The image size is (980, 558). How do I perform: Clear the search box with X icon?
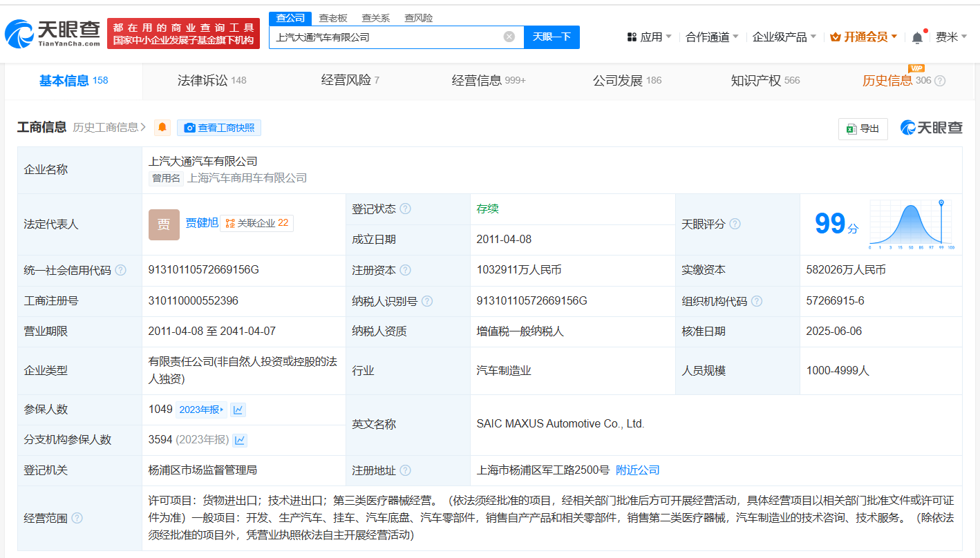tap(509, 37)
